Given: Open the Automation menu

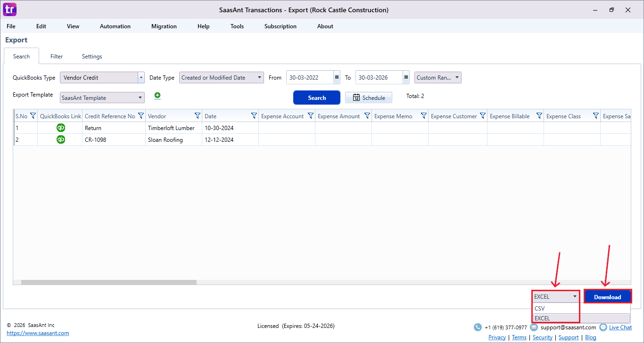Looking at the screenshot, I should click(115, 26).
